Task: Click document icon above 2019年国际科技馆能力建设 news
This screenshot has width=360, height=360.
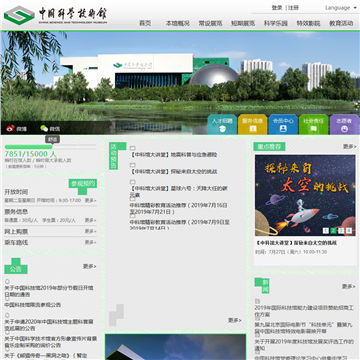Action: (x=257, y=302)
